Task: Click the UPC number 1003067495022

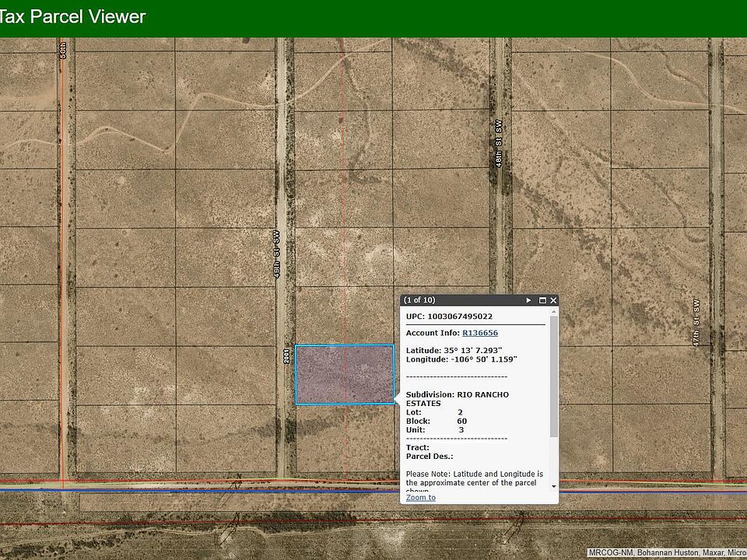Action: [460, 317]
